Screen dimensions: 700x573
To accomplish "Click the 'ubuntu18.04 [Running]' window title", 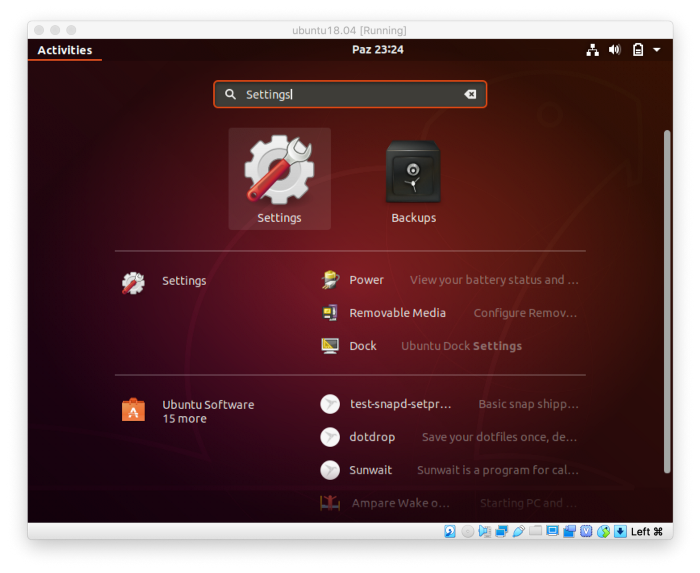I will tap(349, 30).
